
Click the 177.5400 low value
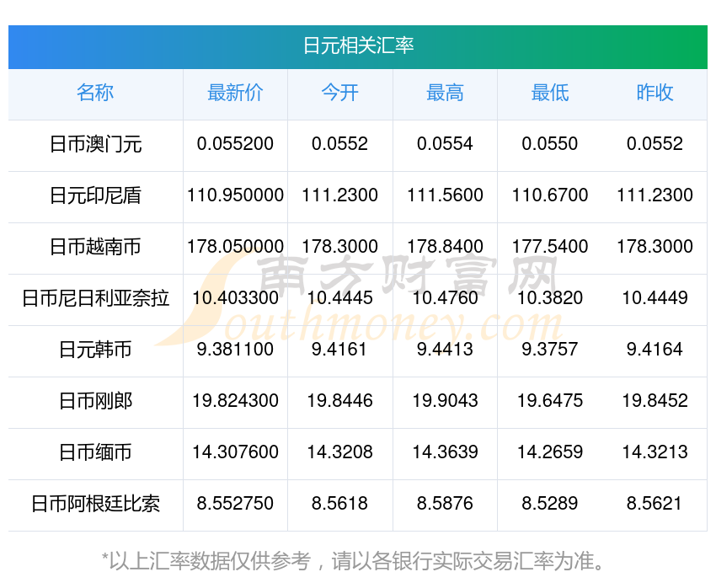[550, 247]
